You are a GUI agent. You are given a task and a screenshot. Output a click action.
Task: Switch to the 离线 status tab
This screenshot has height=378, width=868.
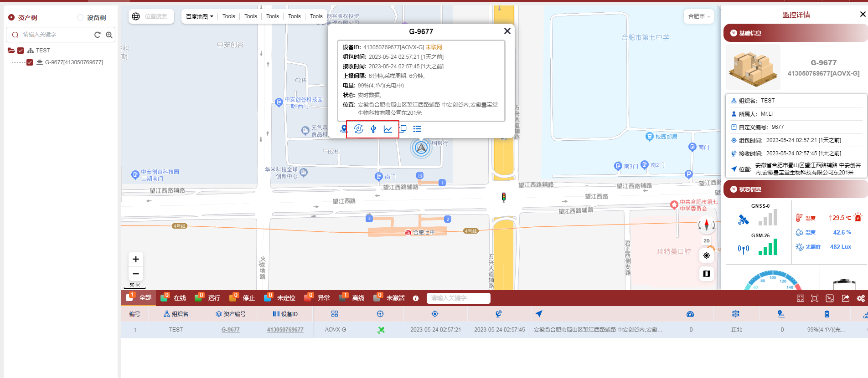352,298
